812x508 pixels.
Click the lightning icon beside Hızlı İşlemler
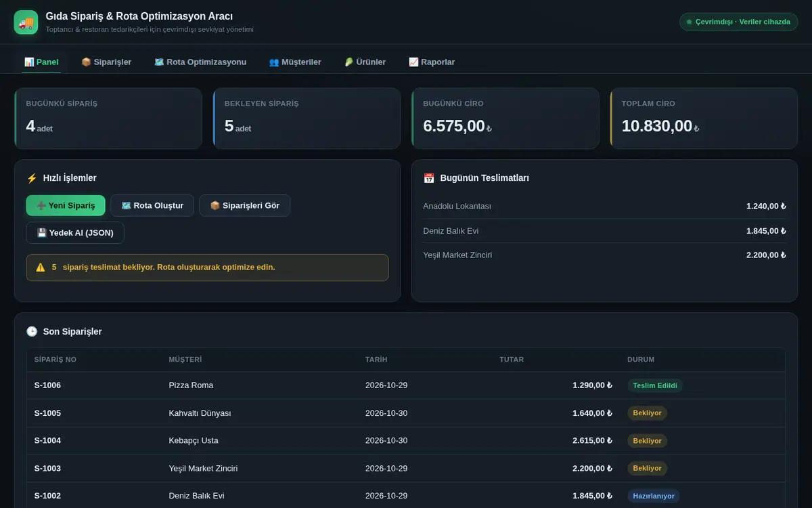pyautogui.click(x=32, y=178)
